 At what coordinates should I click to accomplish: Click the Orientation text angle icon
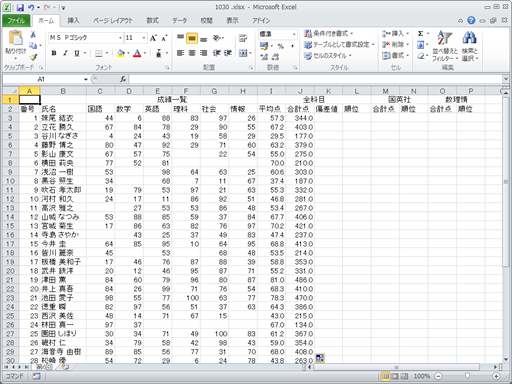pyautogui.click(x=217, y=38)
